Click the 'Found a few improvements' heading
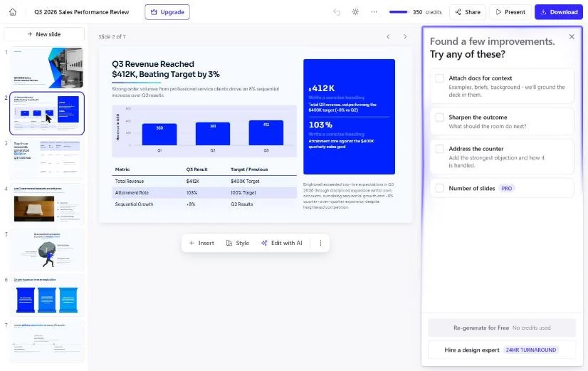The height and width of the screenshot is (371, 588). (x=492, y=41)
